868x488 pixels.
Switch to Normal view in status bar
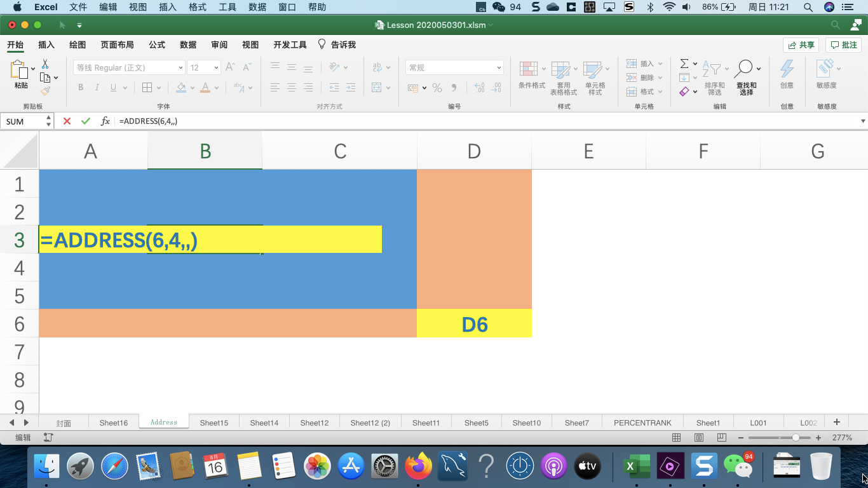pyautogui.click(x=676, y=438)
